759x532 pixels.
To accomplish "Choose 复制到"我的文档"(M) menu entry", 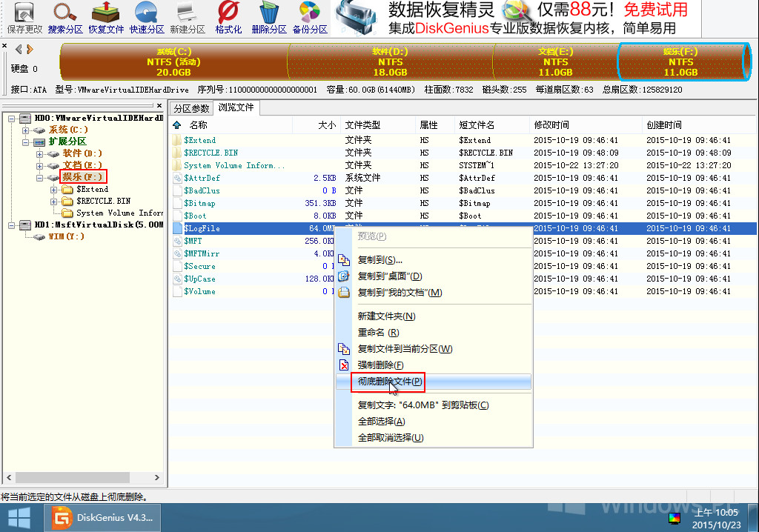I will [x=434, y=293].
